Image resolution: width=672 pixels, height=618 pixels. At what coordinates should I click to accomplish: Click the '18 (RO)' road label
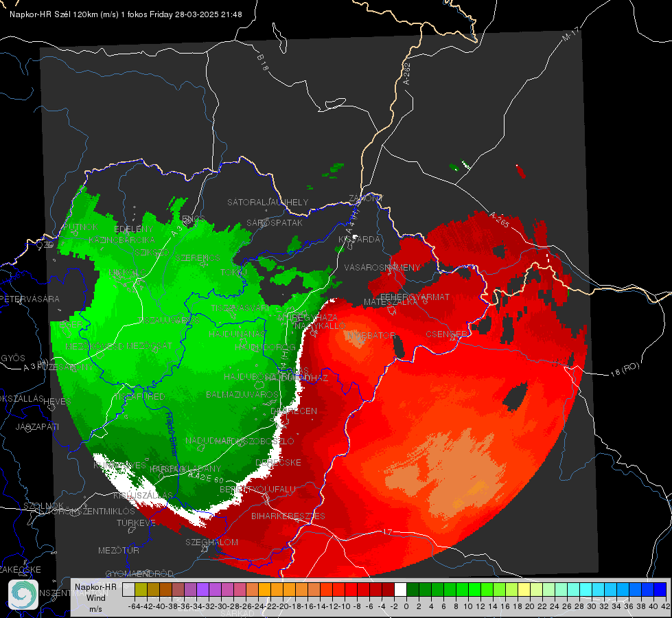[x=625, y=369]
